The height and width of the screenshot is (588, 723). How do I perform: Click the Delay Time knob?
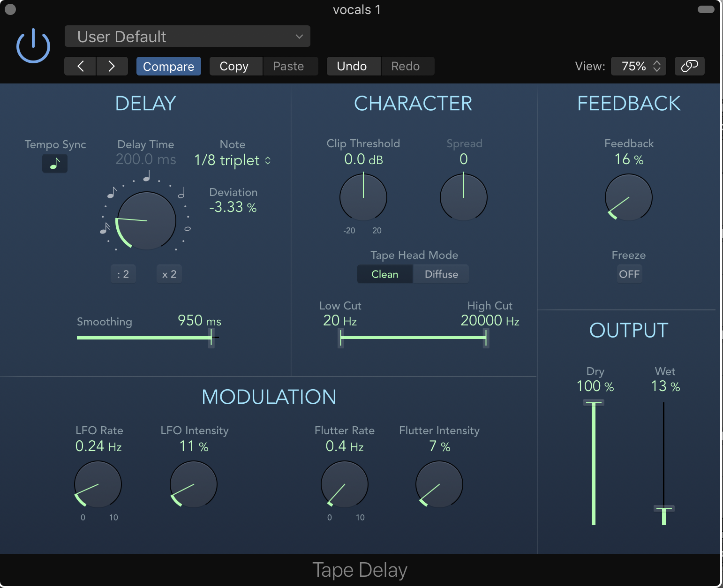point(146,220)
